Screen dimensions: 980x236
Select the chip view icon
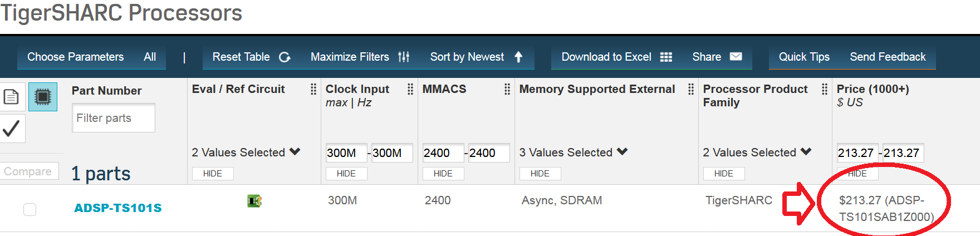(43, 97)
